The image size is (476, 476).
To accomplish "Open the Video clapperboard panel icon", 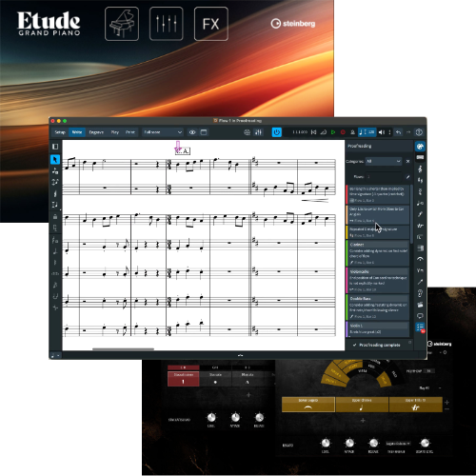I will pos(420,305).
